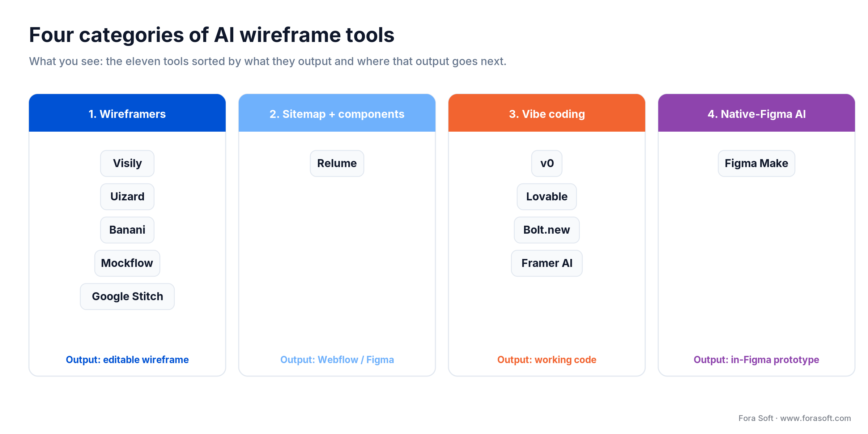Click the Banani tool chip
The width and height of the screenshot is (868, 434).
pos(127,230)
